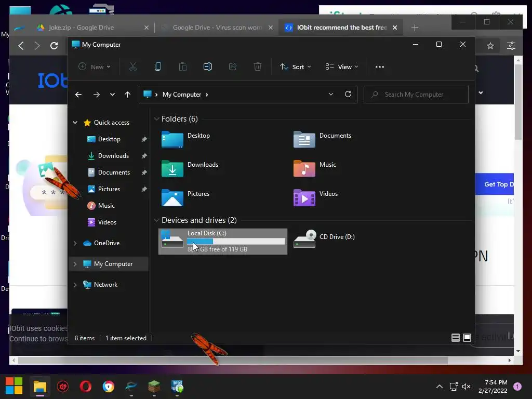Viewport: 532px width, 399px height.
Task: Select Desktop in the Quick access sidebar
Action: pos(109,139)
